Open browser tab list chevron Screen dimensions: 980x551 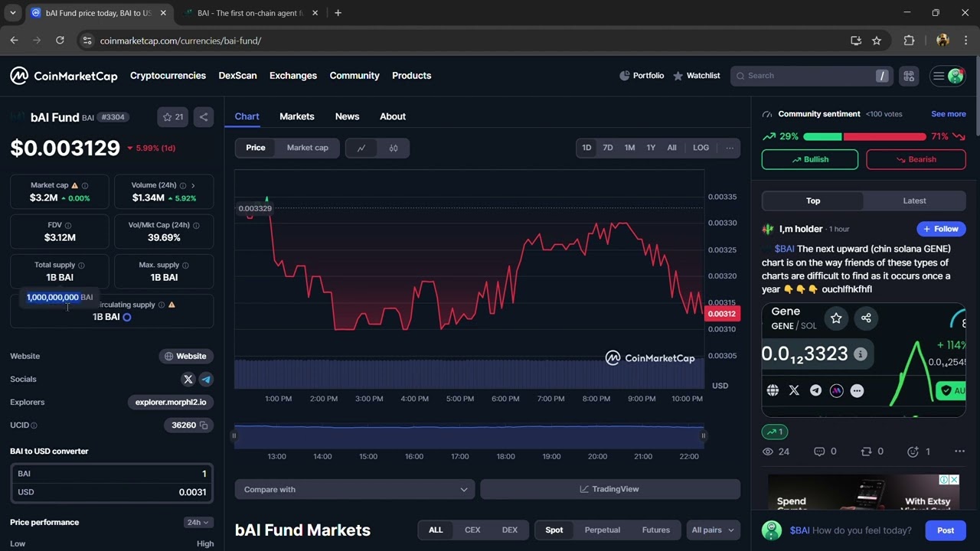click(12, 13)
